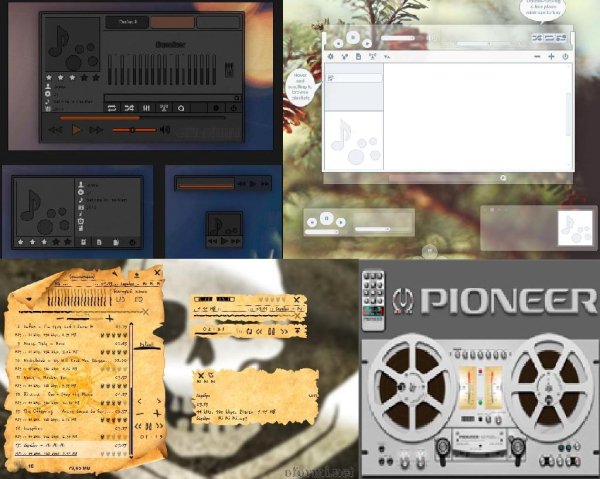The image size is (600, 479).
Task: Open the equalizer via the dark toolbar's bars icon
Action: click(147, 108)
